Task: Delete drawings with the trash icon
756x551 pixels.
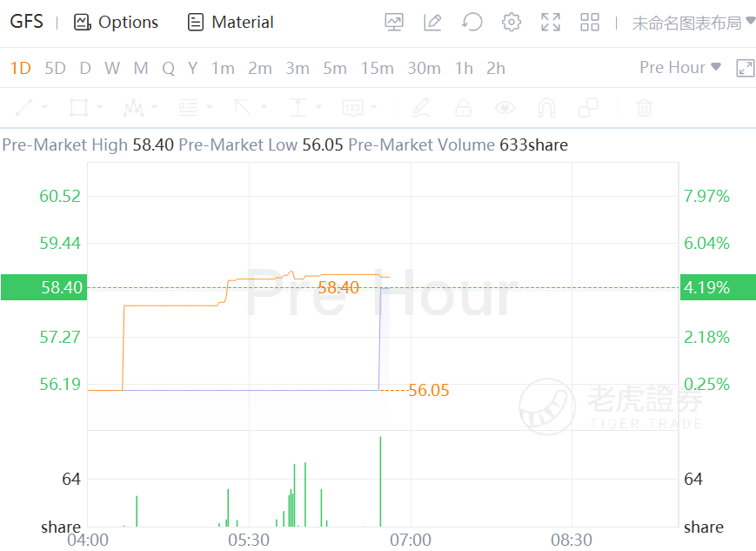Action: point(644,108)
